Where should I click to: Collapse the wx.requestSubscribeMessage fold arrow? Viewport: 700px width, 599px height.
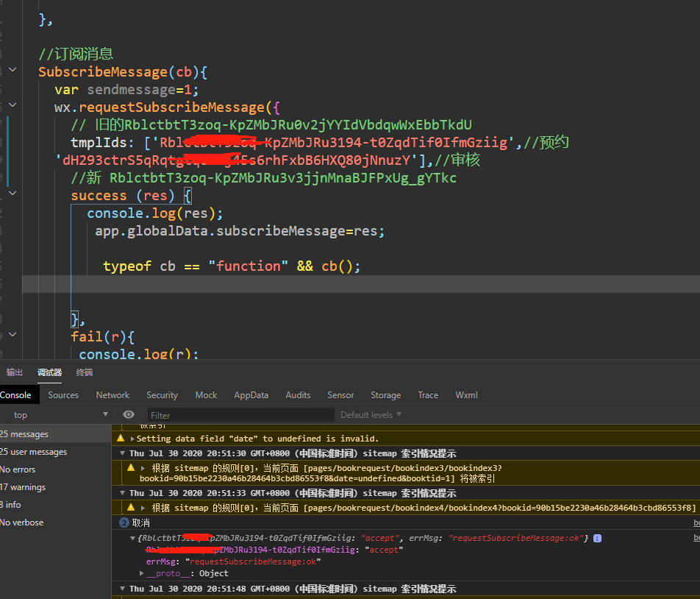pyautogui.click(x=12, y=105)
